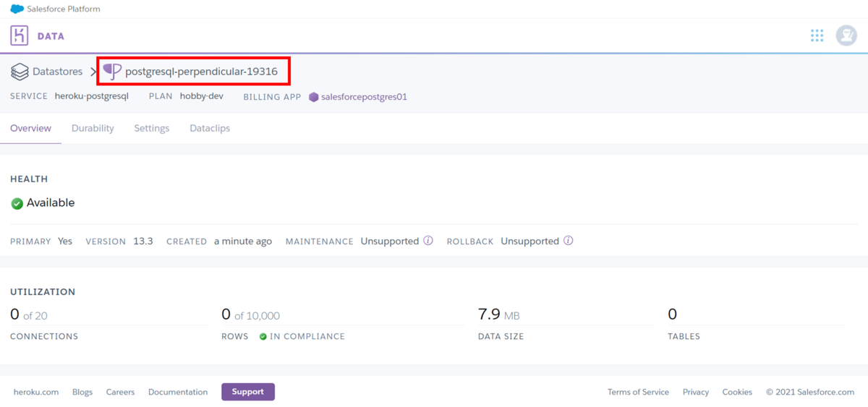The image size is (868, 407).
Task: Open the apps grid launcher
Action: (817, 35)
